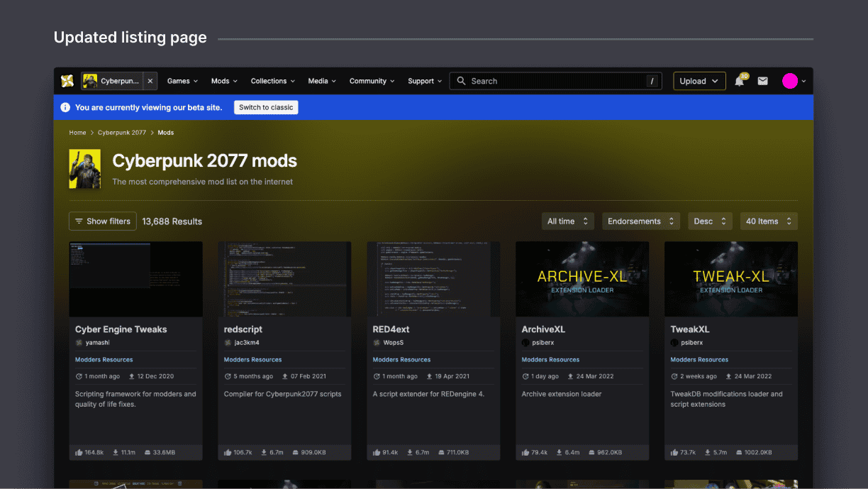Open RED4ext mod thumbnail
868x489 pixels.
433,279
